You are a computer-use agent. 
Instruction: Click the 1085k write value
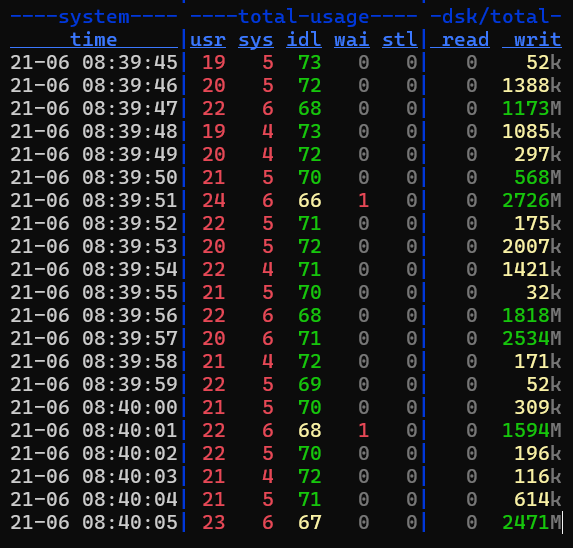click(532, 131)
